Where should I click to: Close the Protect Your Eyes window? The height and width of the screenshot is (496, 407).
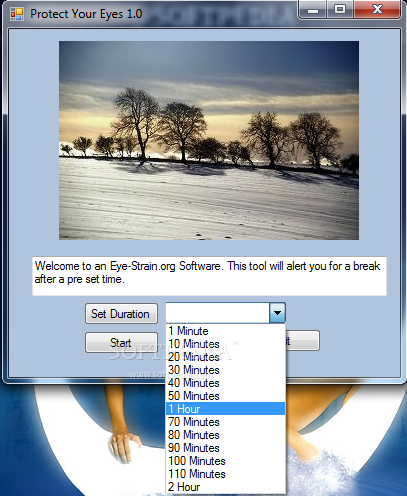[377, 9]
